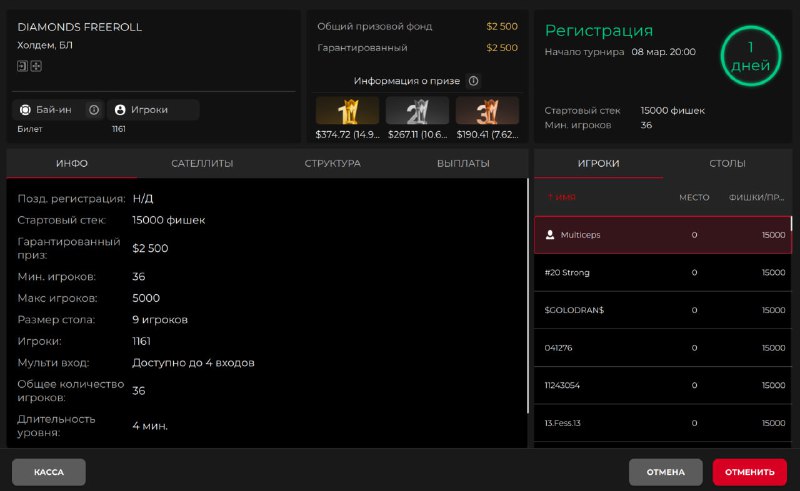Click the Игроки person icon
The image size is (800, 491).
point(120,110)
